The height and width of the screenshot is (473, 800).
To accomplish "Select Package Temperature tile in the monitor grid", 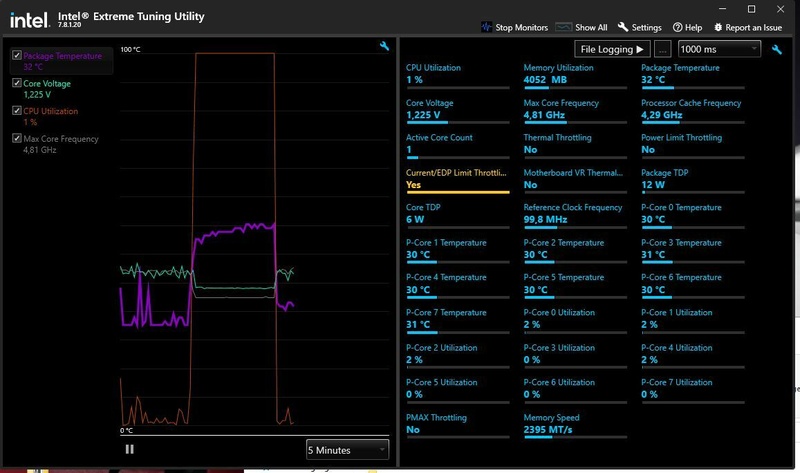I will pos(692,76).
